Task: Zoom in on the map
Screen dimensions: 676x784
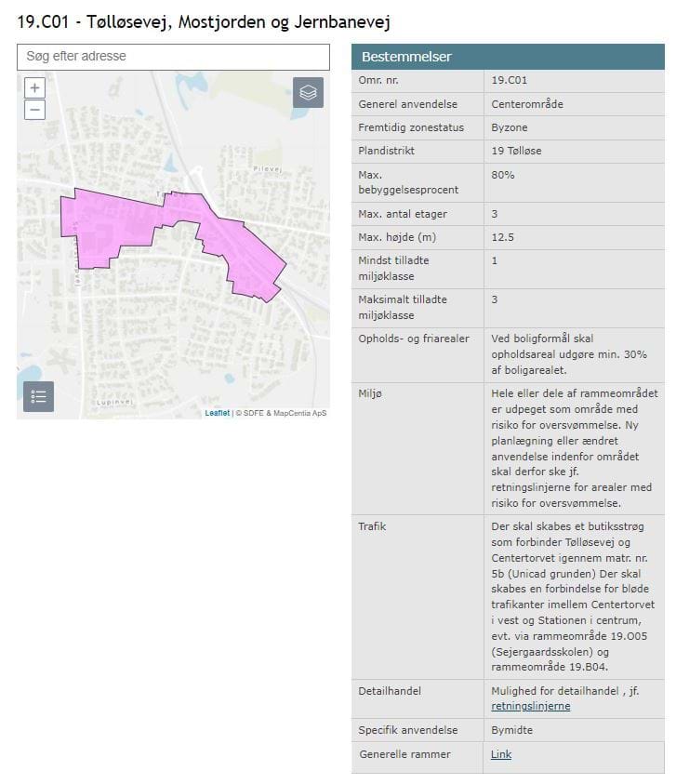Action: [34, 88]
